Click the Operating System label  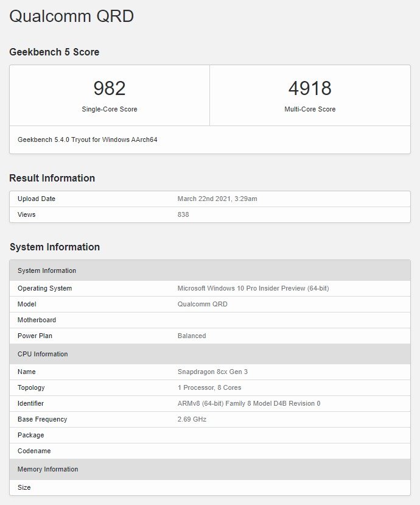tap(44, 288)
